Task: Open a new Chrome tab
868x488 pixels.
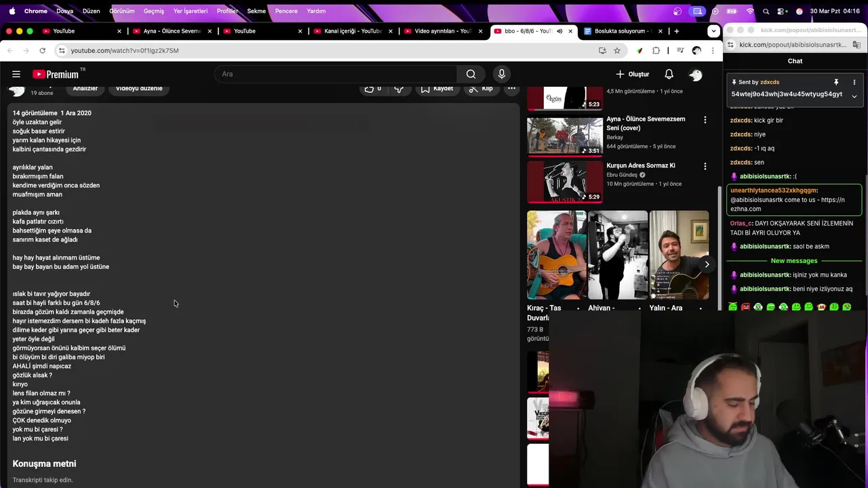Action: [676, 31]
